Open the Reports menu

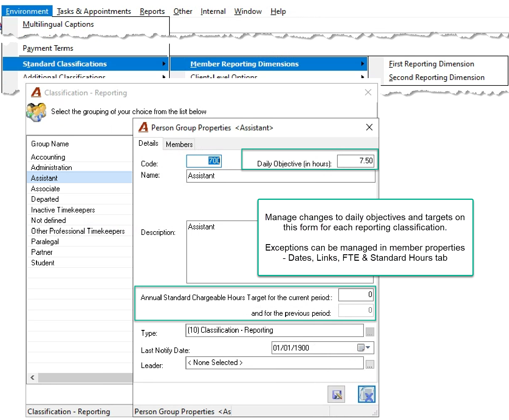click(152, 11)
